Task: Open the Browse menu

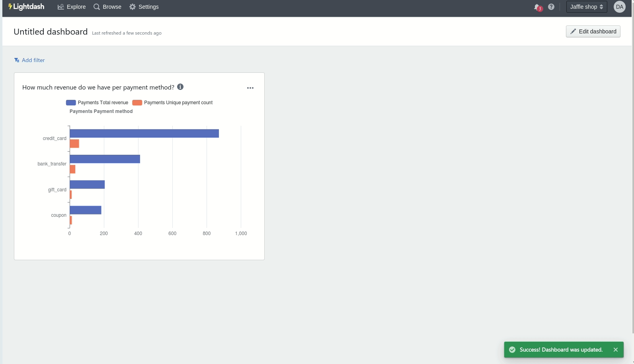Action: tap(107, 7)
